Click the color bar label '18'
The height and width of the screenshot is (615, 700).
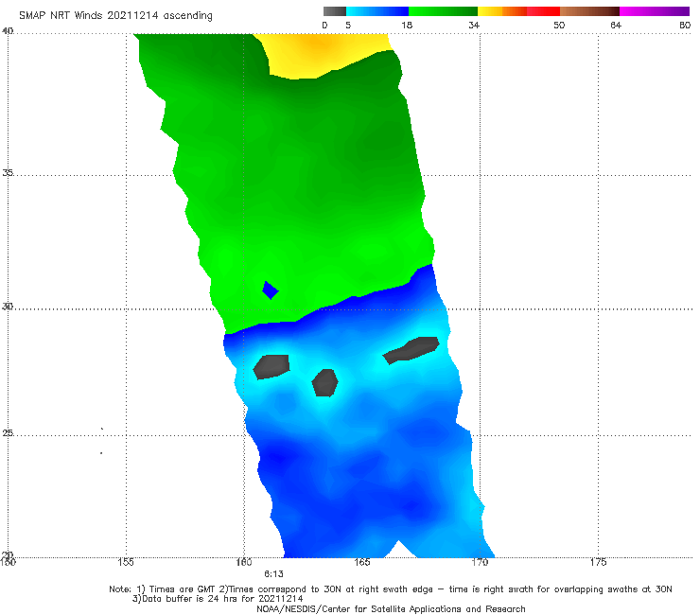(x=407, y=26)
